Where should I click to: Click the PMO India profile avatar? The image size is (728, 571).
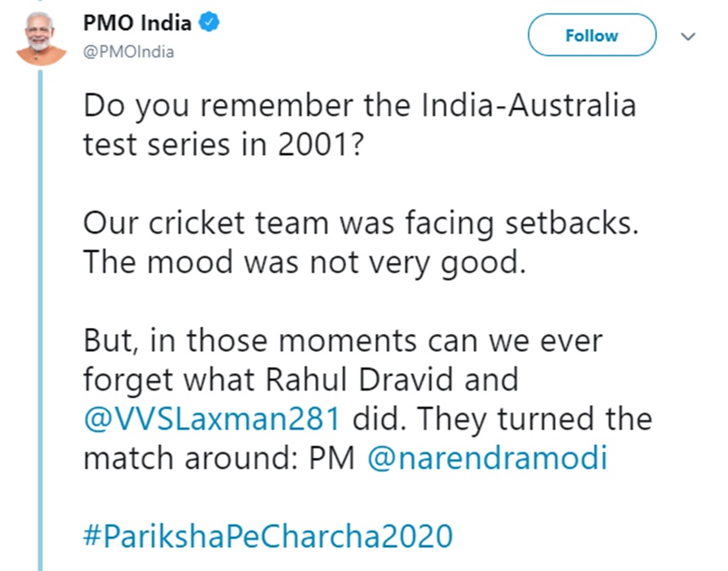coord(39,39)
